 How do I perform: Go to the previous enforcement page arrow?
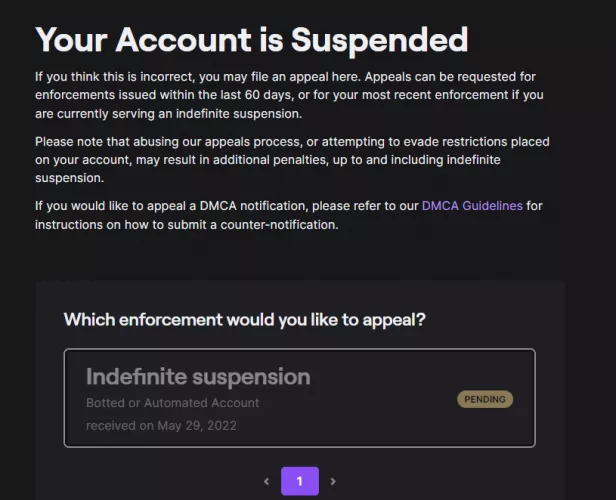[x=266, y=481]
